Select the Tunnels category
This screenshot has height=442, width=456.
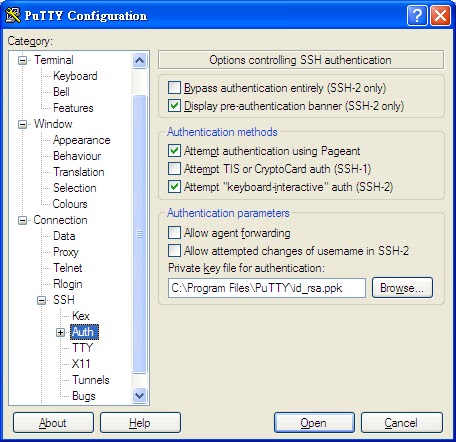[91, 380]
